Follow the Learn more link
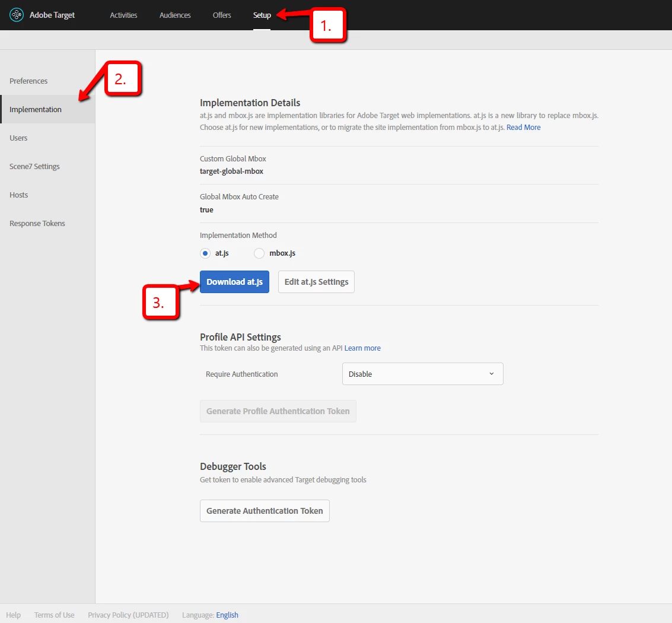This screenshot has height=623, width=672. [x=362, y=348]
